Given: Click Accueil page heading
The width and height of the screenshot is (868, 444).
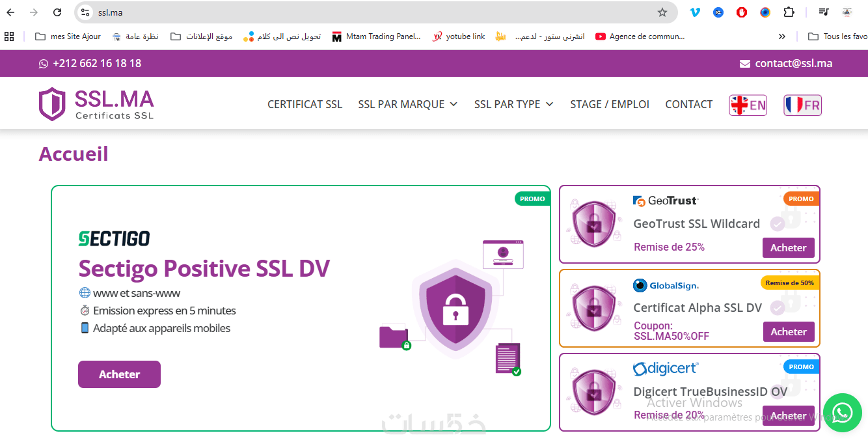Looking at the screenshot, I should 74,154.
